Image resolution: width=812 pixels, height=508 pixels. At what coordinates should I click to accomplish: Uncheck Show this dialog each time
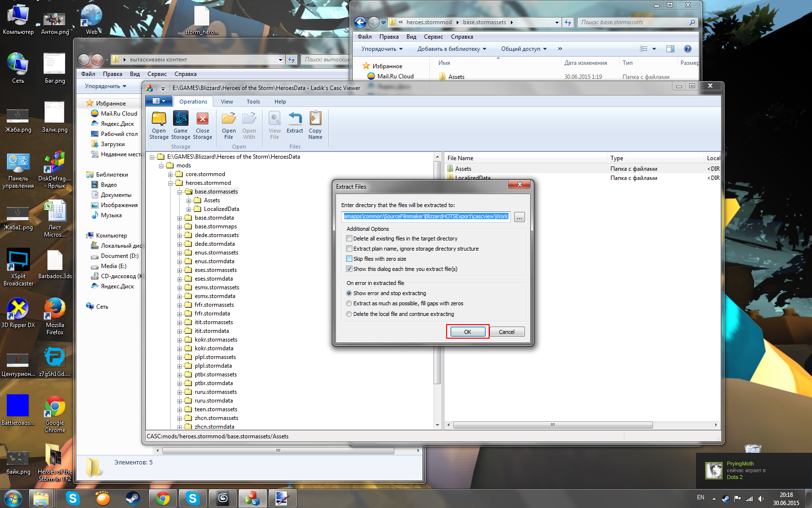click(x=349, y=269)
